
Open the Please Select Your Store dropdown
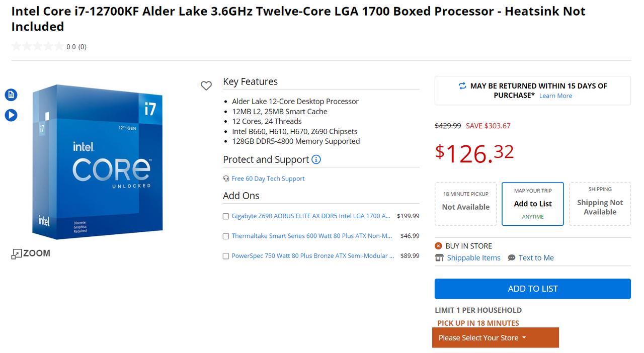point(495,337)
